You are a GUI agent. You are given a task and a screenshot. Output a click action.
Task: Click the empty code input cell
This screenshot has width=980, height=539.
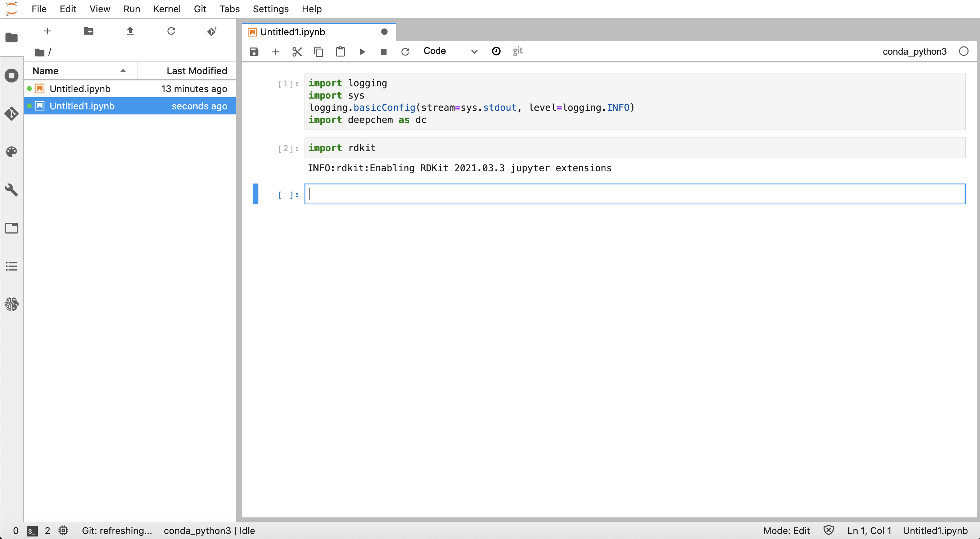[x=634, y=194]
